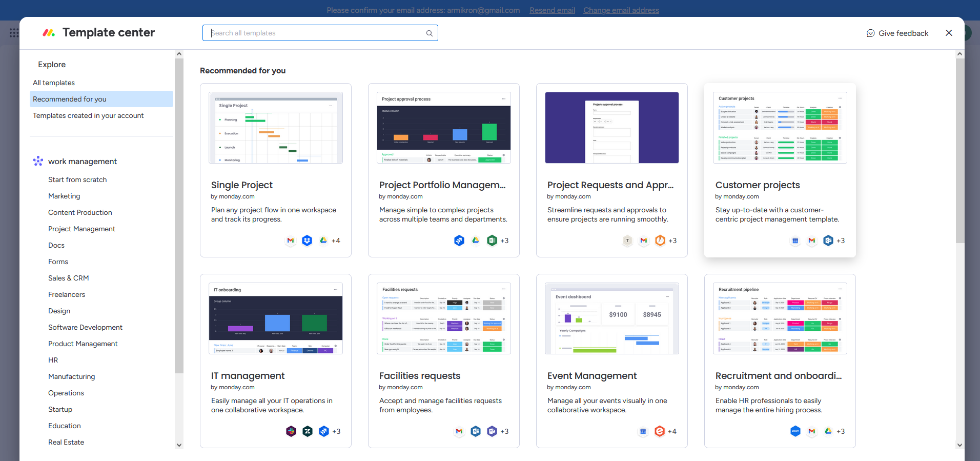This screenshot has width=980, height=461.
Task: Click the Google Drive icon on Recruitment card
Action: 828,431
